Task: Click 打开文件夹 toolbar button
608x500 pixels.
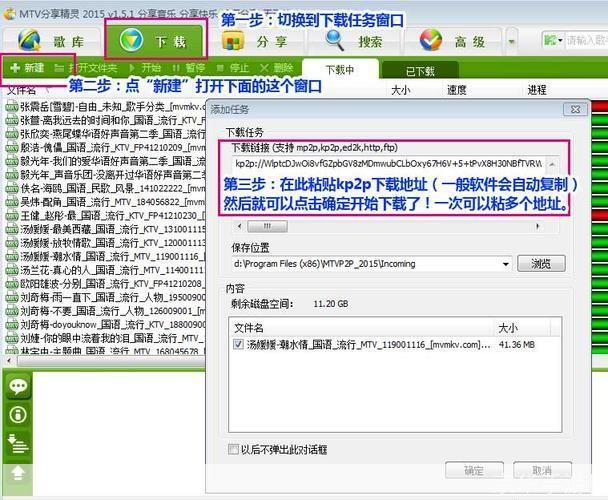Action: click(x=86, y=68)
